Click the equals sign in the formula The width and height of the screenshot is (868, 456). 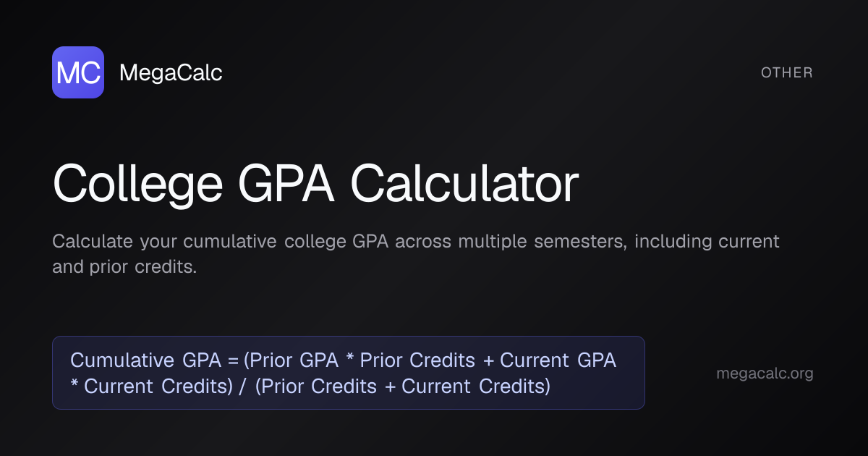coord(233,360)
